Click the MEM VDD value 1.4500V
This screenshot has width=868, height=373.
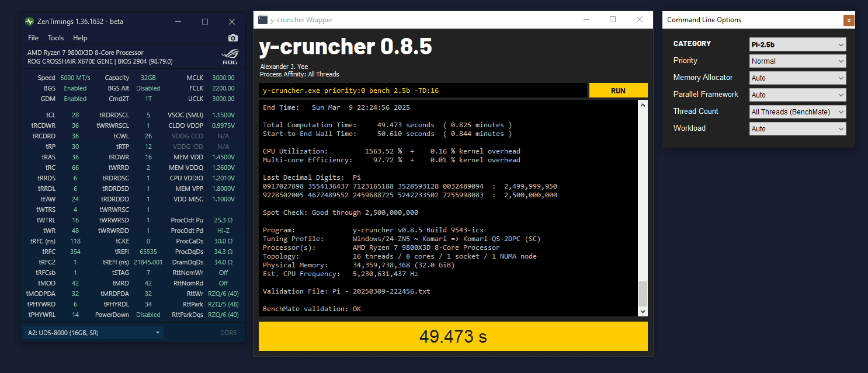223,157
